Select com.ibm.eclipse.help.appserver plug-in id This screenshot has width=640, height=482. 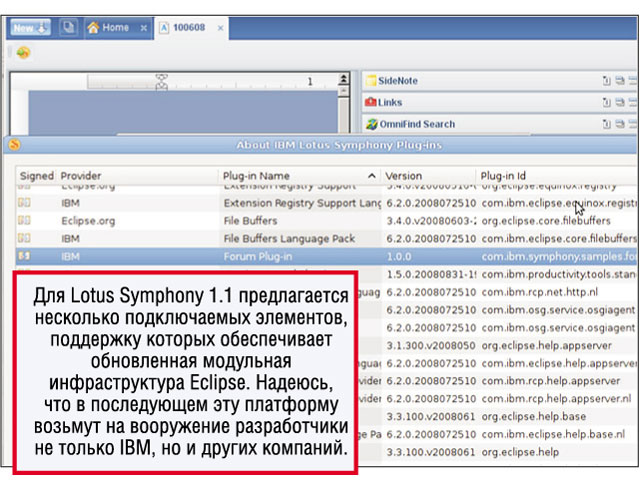pos(559,363)
